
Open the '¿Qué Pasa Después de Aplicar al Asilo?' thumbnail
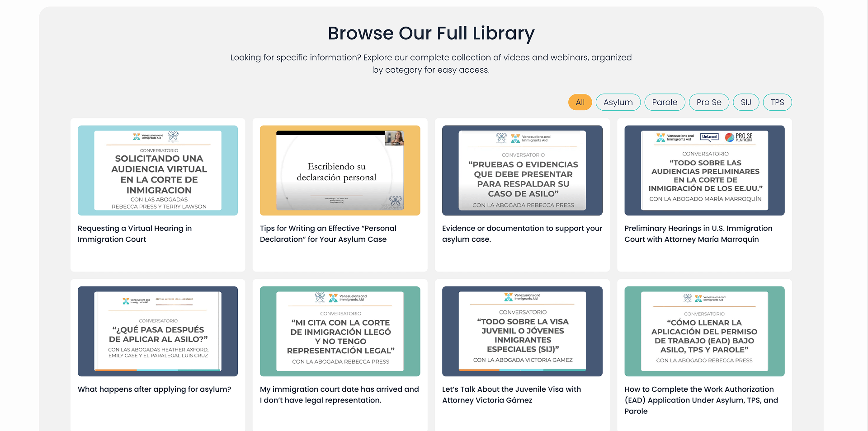157,331
